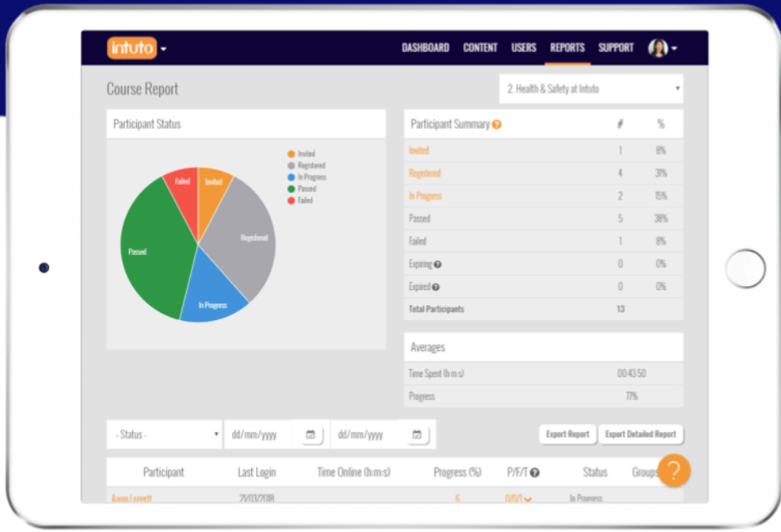The width and height of the screenshot is (781, 532).
Task: Click the Passed row in summary
Action: [544, 218]
